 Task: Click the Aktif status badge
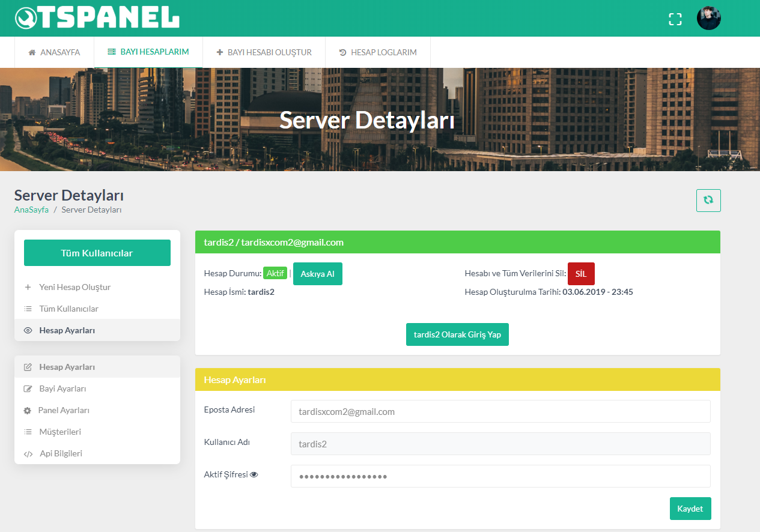click(x=275, y=273)
